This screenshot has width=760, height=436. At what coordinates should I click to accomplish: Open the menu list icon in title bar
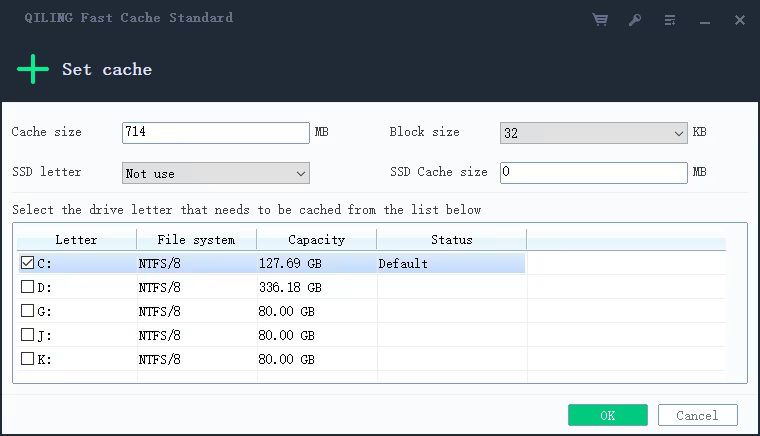pyautogui.click(x=670, y=19)
